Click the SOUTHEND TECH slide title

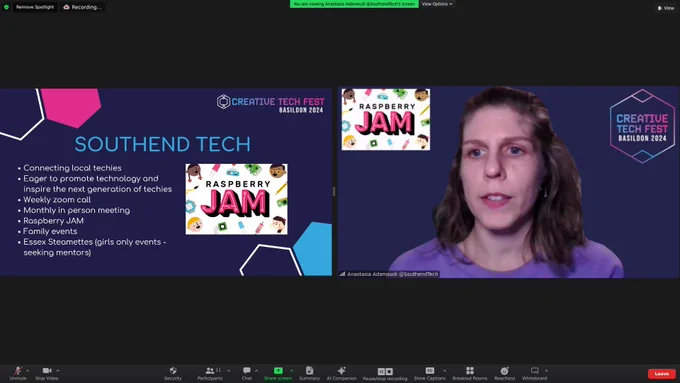pyautogui.click(x=163, y=144)
